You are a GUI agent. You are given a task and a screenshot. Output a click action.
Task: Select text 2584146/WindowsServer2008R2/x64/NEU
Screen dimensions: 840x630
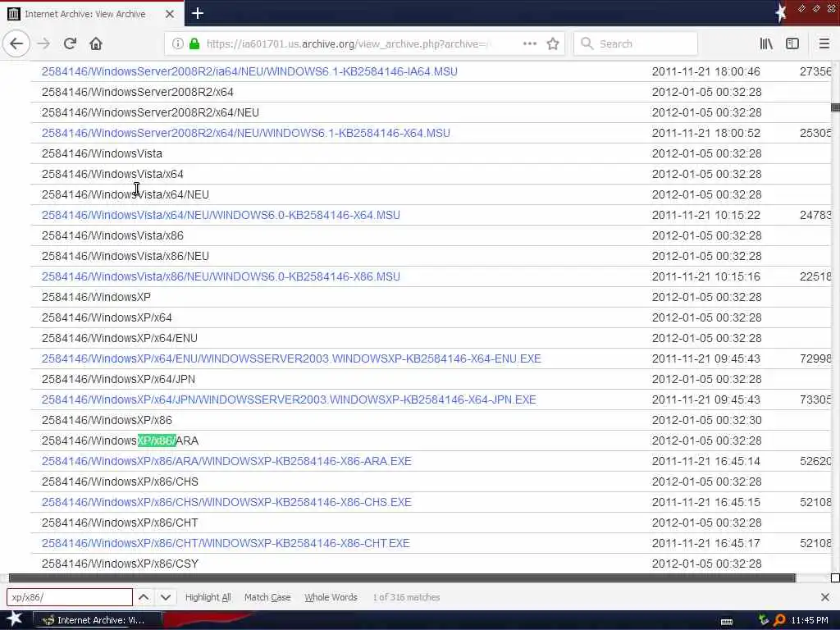(x=150, y=112)
